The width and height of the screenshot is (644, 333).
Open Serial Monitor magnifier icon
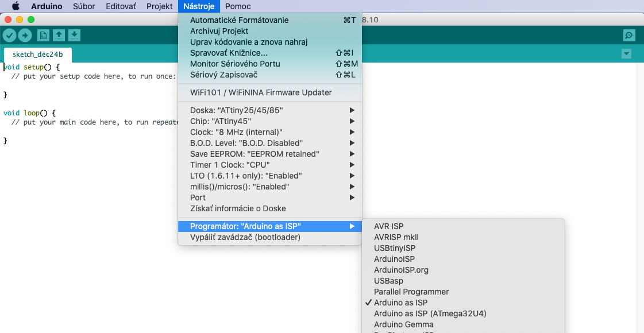[629, 36]
